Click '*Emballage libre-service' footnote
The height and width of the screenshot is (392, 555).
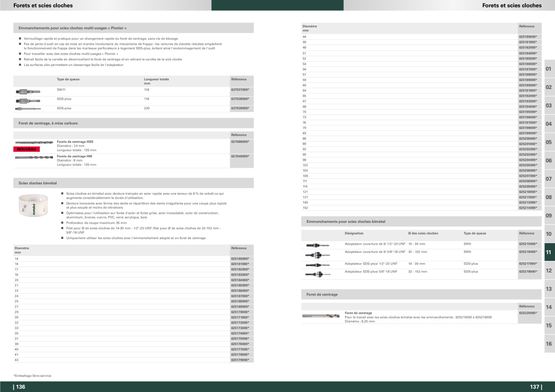(x=32, y=375)
